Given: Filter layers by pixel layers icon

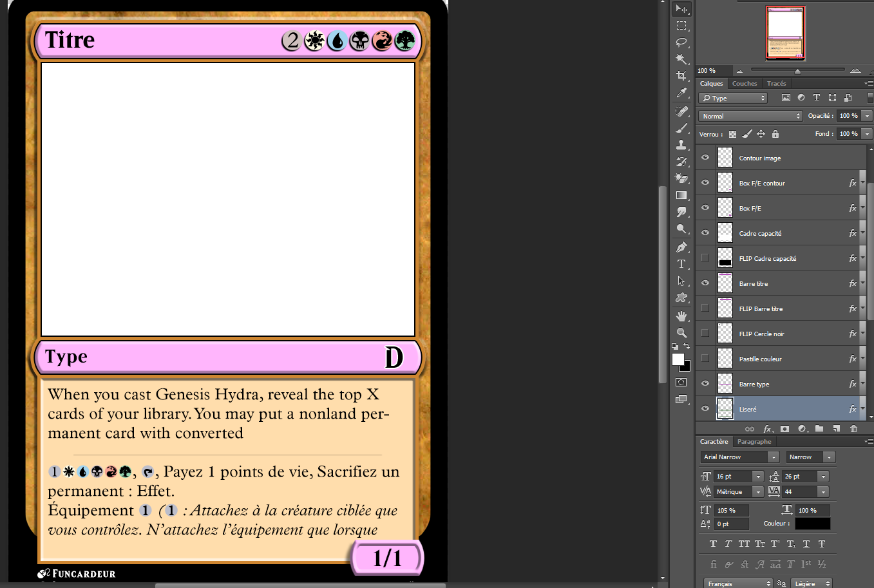Looking at the screenshot, I should 786,98.
